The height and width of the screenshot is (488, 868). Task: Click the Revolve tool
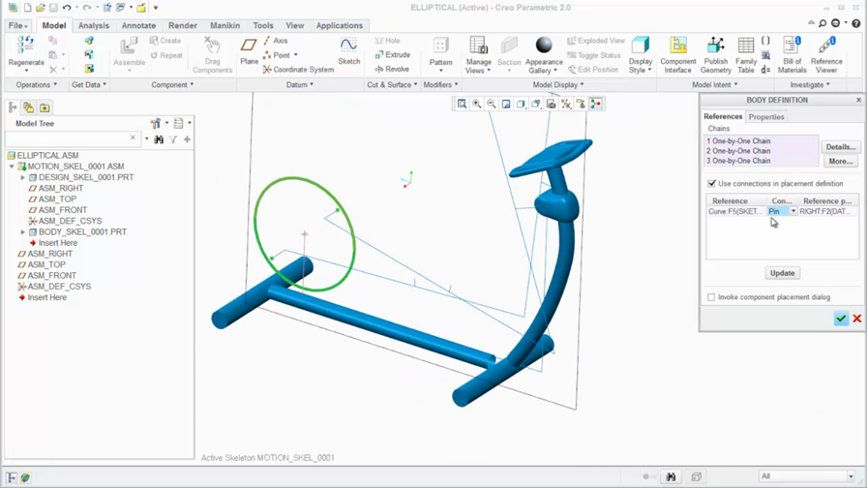point(392,70)
